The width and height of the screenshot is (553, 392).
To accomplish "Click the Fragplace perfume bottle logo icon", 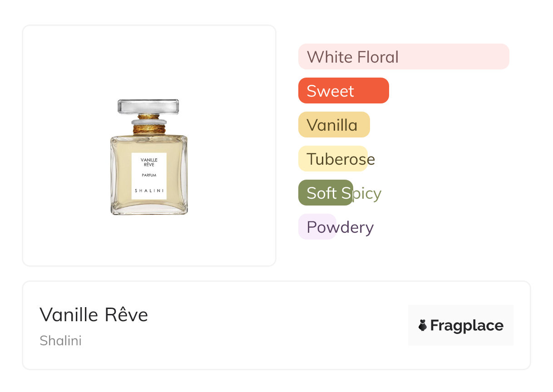I will [x=423, y=325].
